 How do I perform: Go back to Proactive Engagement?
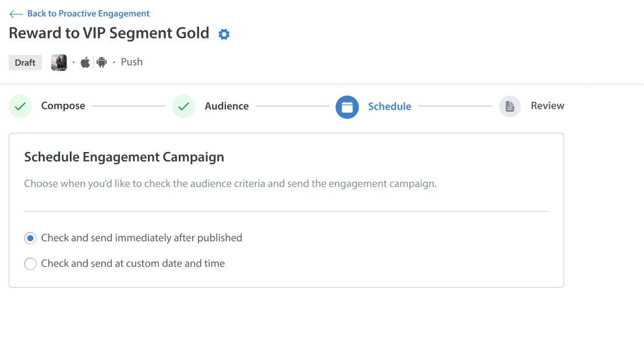pyautogui.click(x=79, y=13)
